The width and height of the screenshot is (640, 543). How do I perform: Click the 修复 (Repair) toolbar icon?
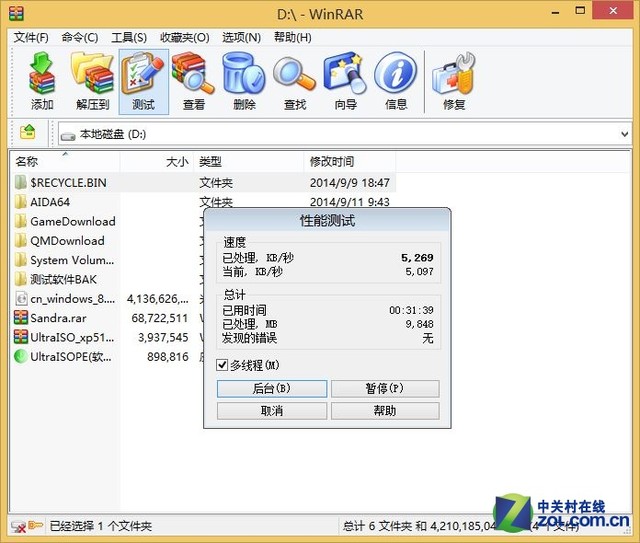454,81
